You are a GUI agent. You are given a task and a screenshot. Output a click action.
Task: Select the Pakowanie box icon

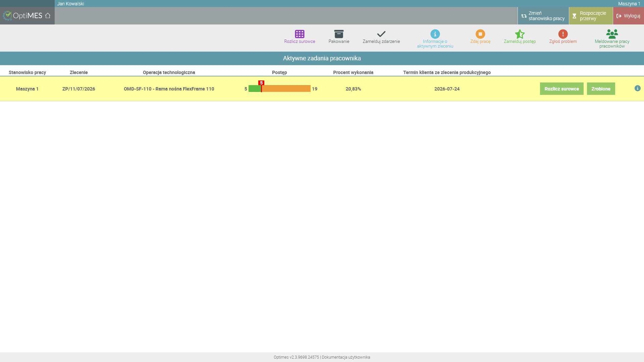[x=339, y=34]
